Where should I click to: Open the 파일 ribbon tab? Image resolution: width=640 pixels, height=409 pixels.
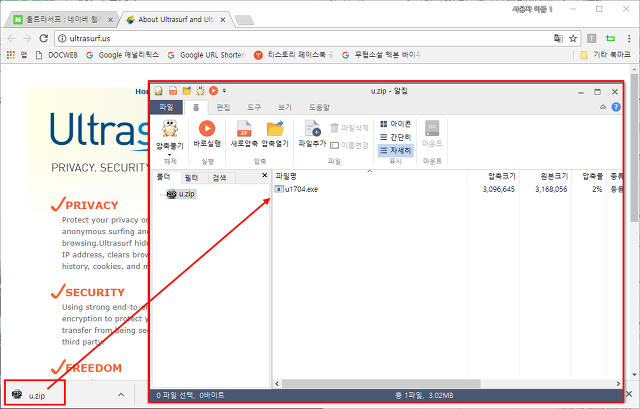[167, 107]
